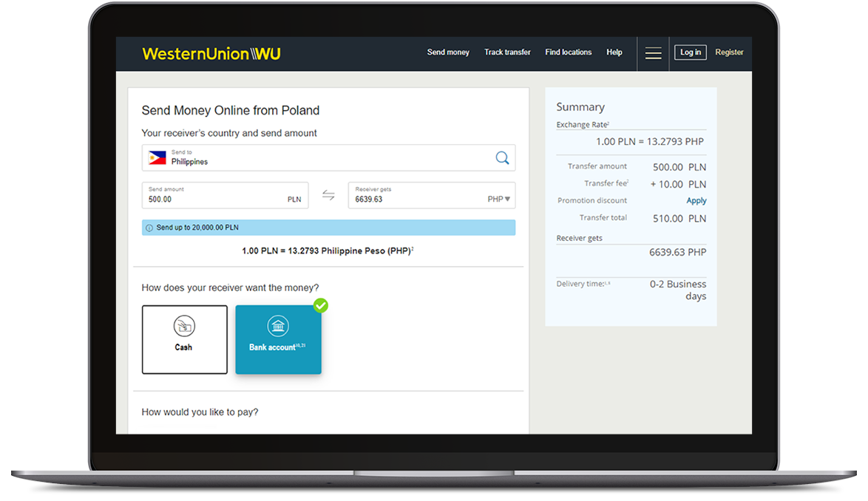The height and width of the screenshot is (501, 868).
Task: Select Cash as the receive method
Action: coord(184,339)
